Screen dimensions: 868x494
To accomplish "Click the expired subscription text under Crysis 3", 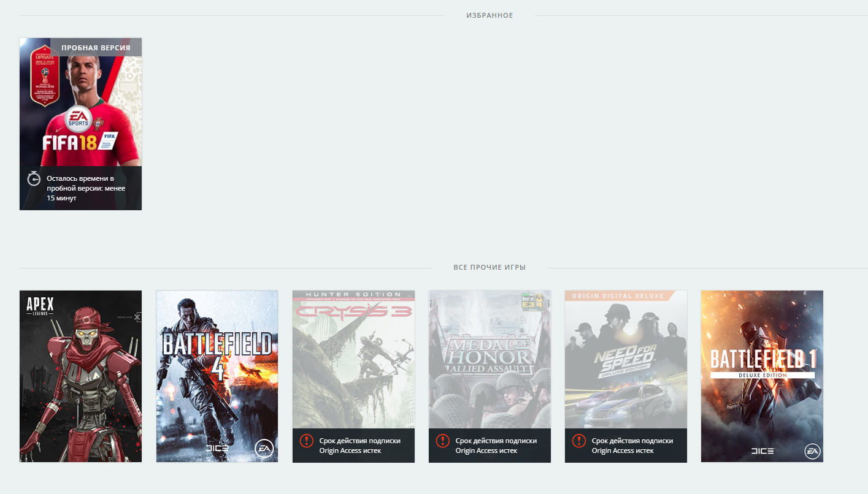I will [360, 446].
